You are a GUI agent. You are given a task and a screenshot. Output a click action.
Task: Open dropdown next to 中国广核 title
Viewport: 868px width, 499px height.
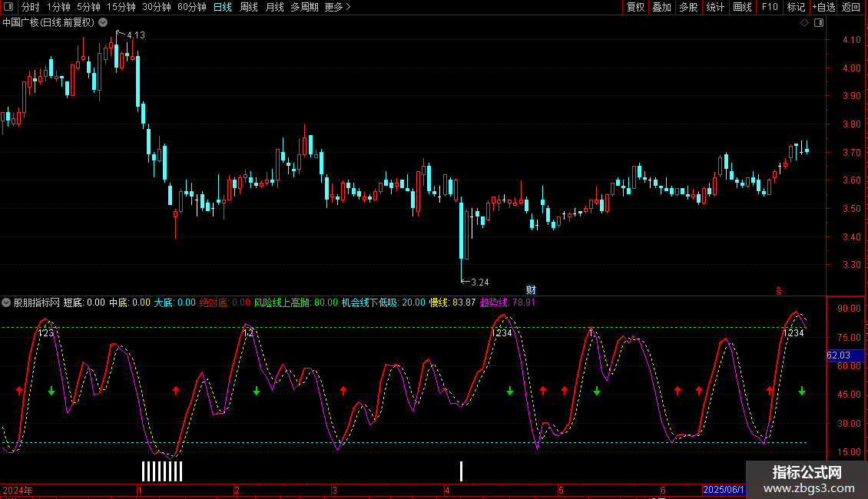(103, 22)
